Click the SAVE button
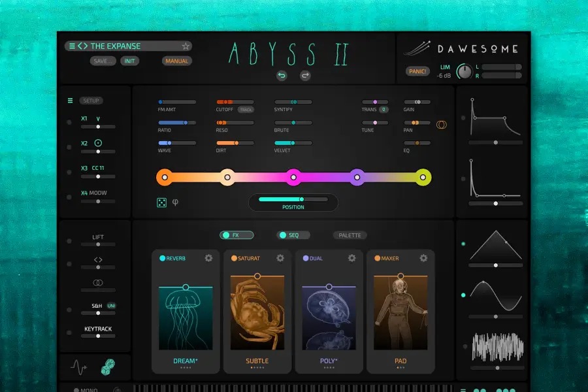The height and width of the screenshot is (392, 588). (103, 61)
